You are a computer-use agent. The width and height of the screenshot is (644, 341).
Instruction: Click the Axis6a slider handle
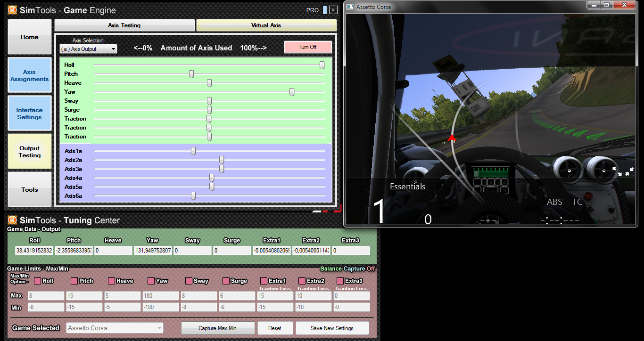click(x=193, y=195)
